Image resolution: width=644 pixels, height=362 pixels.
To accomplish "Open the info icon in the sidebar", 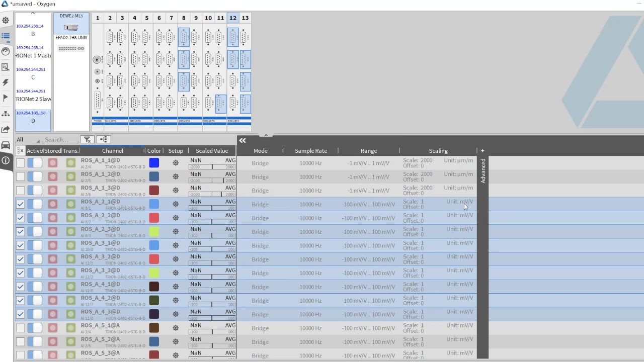I will pyautogui.click(x=6, y=161).
